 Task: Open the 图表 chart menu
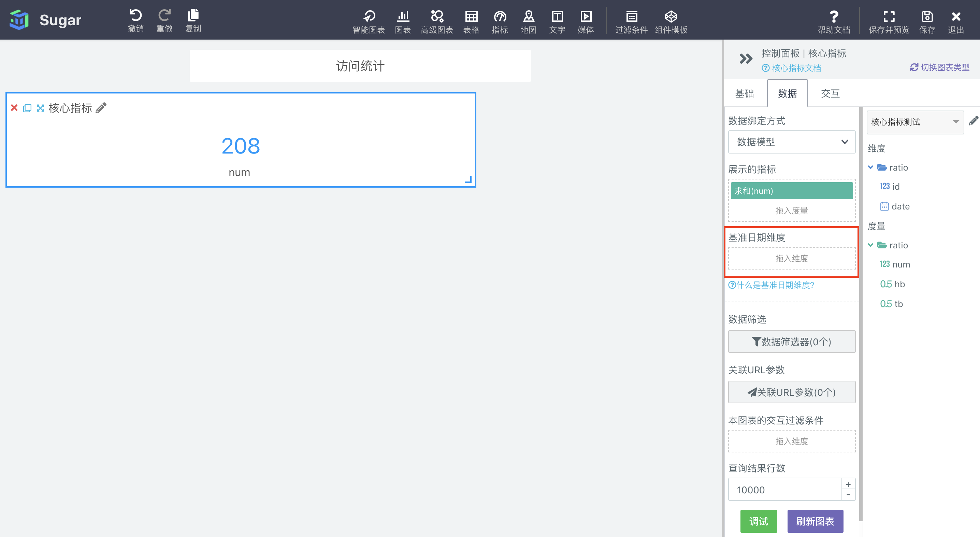(403, 22)
